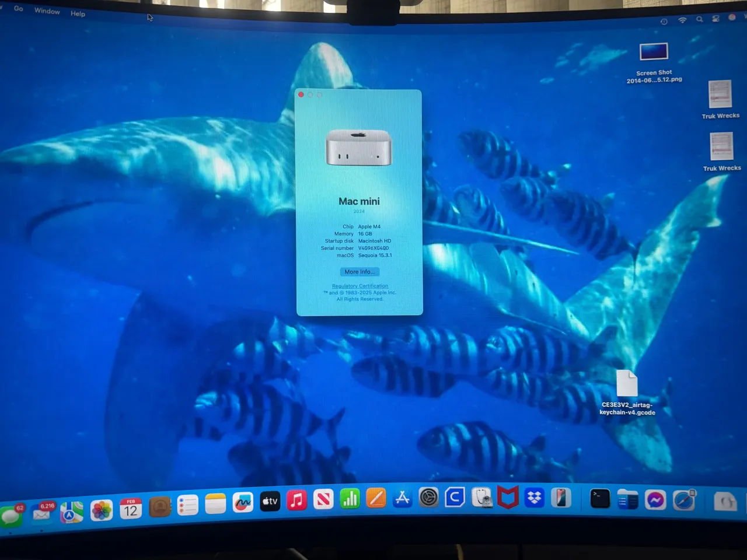Open the News app in dock

[x=323, y=499]
